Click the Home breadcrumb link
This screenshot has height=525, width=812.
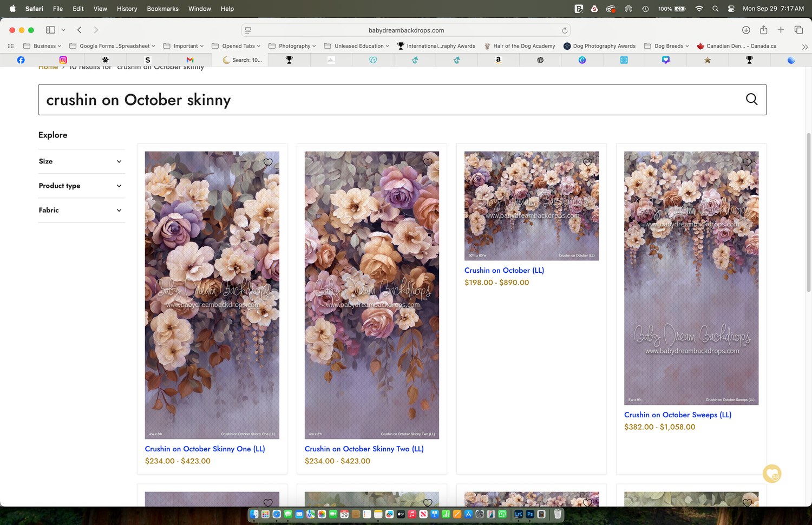(48, 68)
